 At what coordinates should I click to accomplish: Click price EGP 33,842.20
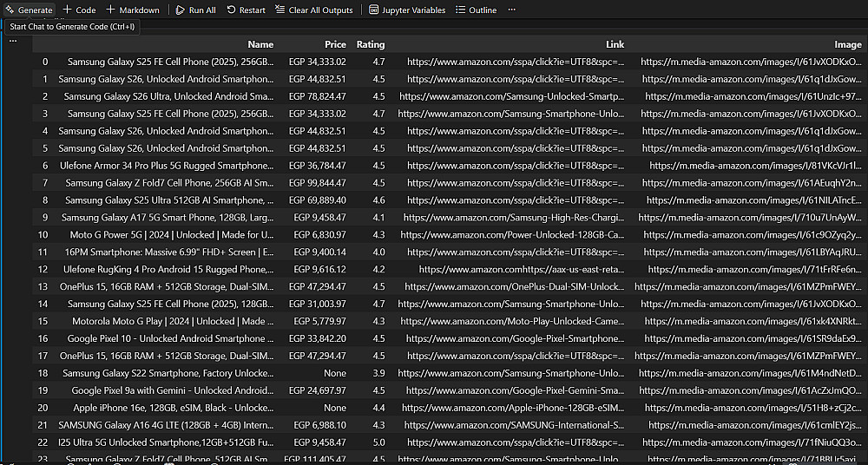[x=317, y=338]
